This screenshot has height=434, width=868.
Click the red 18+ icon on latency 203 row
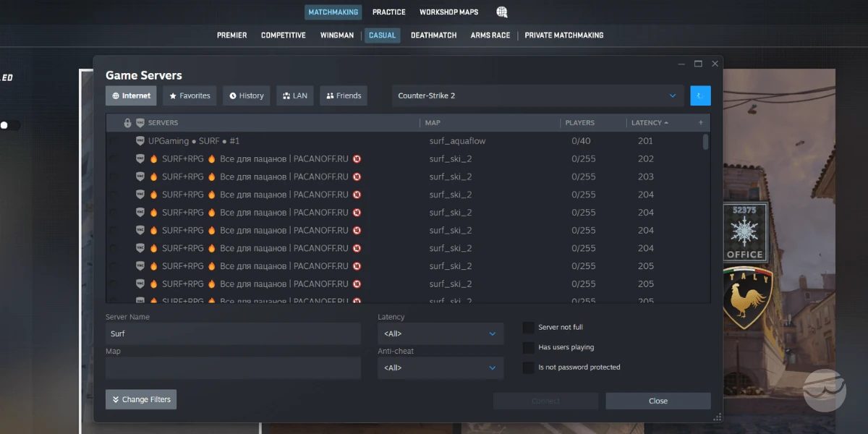(x=357, y=176)
